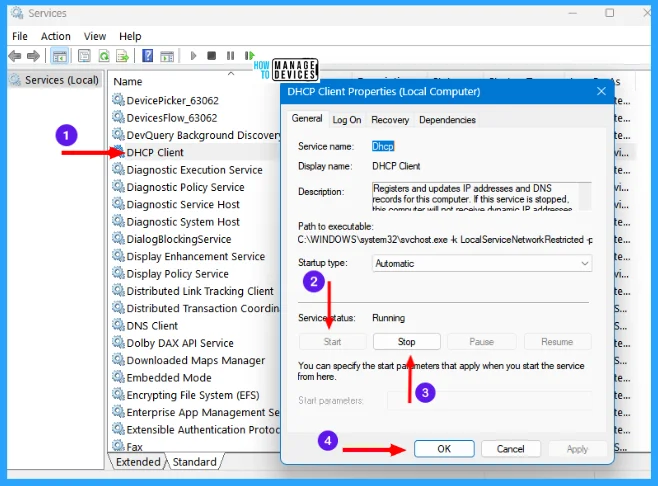Screen dimensions: 658x486
Task: Select Services (Local) in the console tree
Action: [x=61, y=80]
